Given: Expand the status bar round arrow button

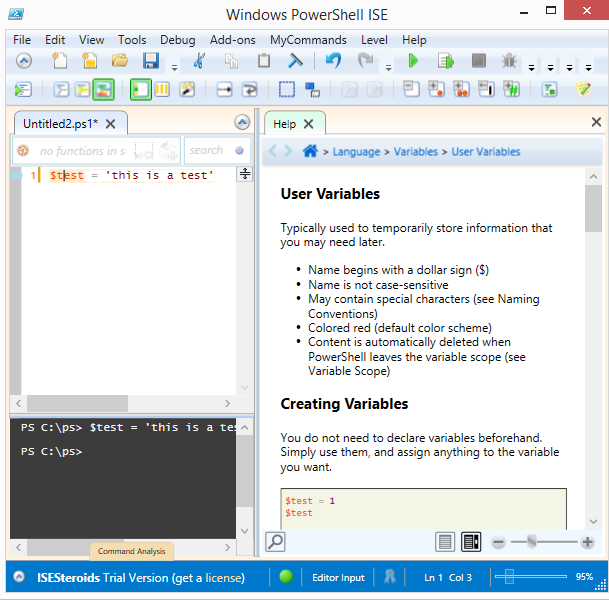Looking at the screenshot, I should tap(19, 577).
